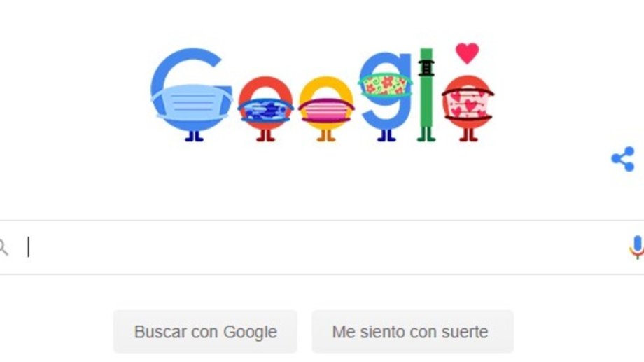The image size is (644, 362).
Task: Activate voice search microphone icon
Action: point(636,247)
